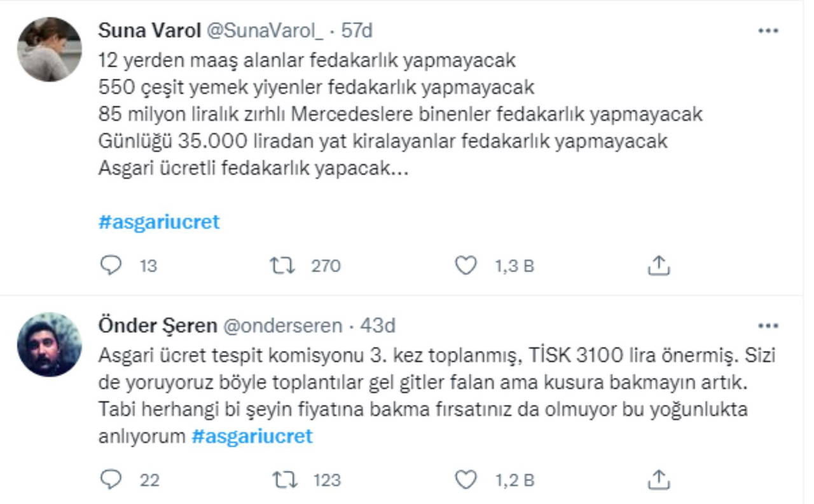The height and width of the screenshot is (504, 814).
Task: Open the 43d timestamp on second tweet
Action: pos(378,325)
